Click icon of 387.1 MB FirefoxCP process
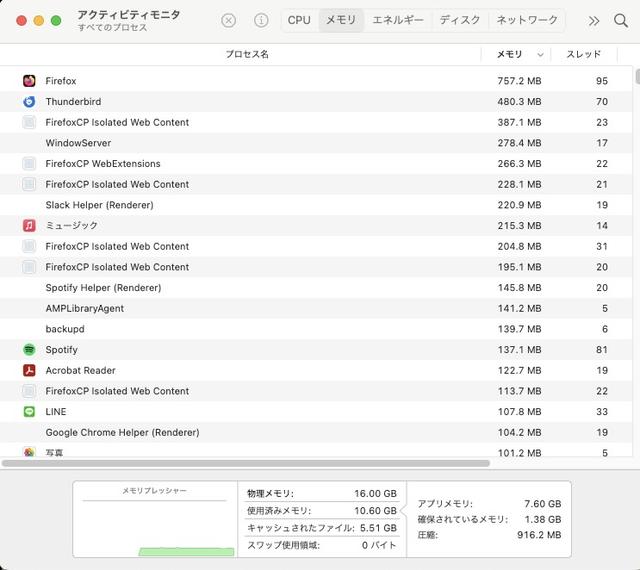Screen dimensions: 640x570 click(29, 122)
